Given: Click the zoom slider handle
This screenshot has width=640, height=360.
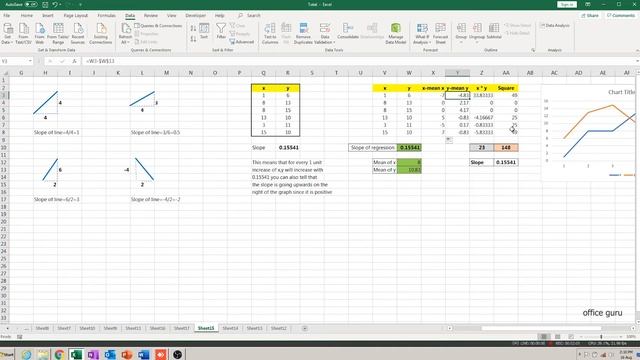Looking at the screenshot, I should point(601,337).
